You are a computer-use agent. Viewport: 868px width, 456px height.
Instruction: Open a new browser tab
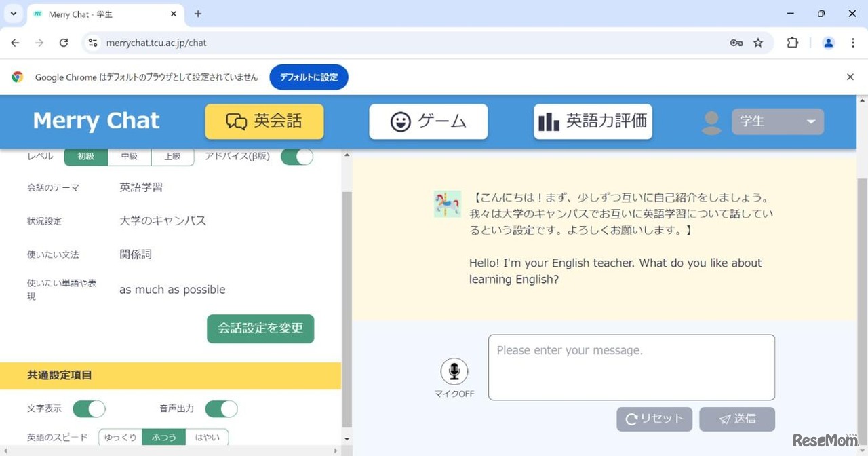(x=198, y=14)
